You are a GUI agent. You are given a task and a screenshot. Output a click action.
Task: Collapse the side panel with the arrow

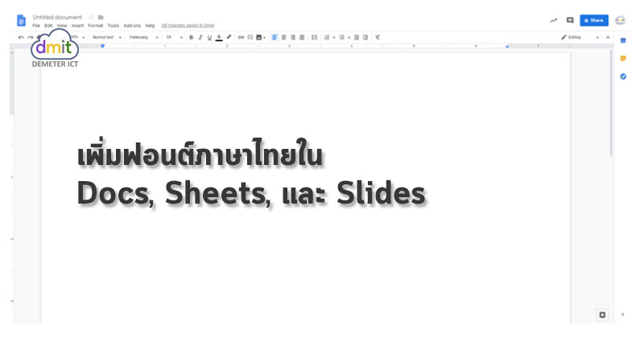click(x=623, y=315)
